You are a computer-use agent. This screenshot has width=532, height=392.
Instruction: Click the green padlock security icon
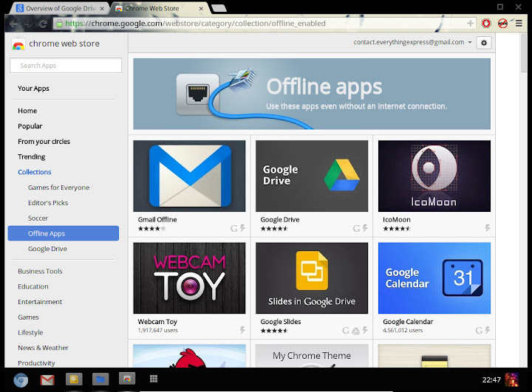click(59, 24)
